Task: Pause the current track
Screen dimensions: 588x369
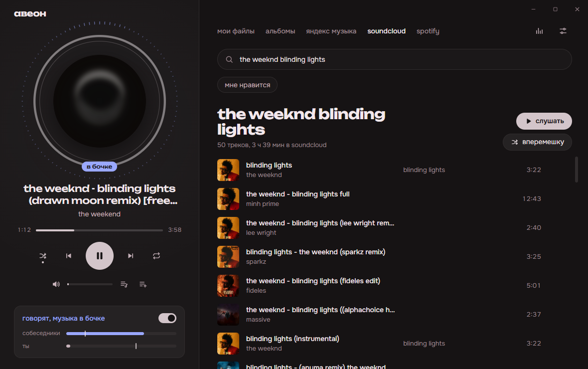Action: coord(99,256)
